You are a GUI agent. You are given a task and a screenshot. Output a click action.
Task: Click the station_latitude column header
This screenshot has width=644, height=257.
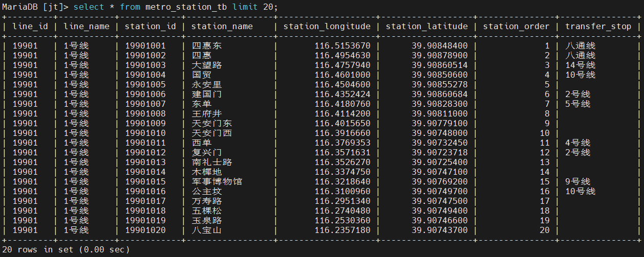[x=426, y=26]
